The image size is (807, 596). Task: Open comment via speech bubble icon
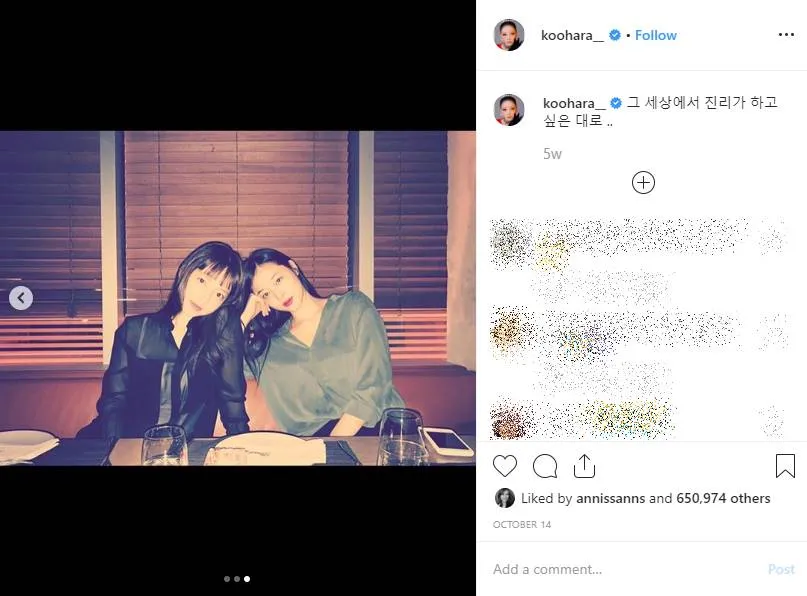point(545,466)
